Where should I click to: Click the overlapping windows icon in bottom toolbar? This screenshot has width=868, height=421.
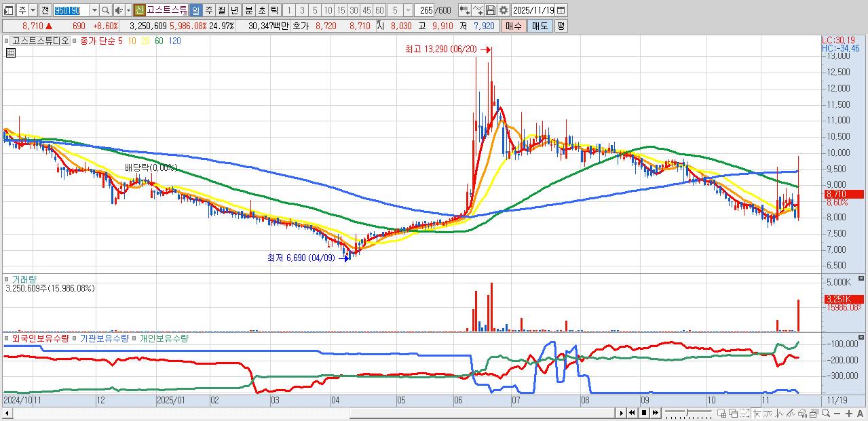click(x=734, y=414)
